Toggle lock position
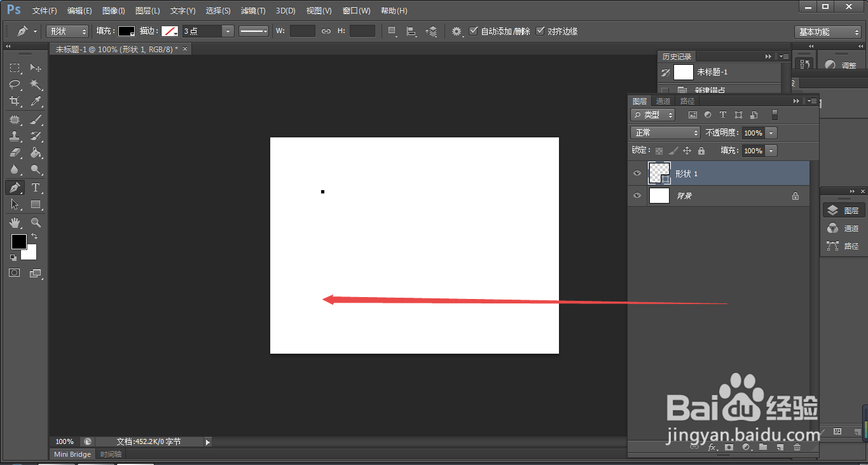 point(687,151)
